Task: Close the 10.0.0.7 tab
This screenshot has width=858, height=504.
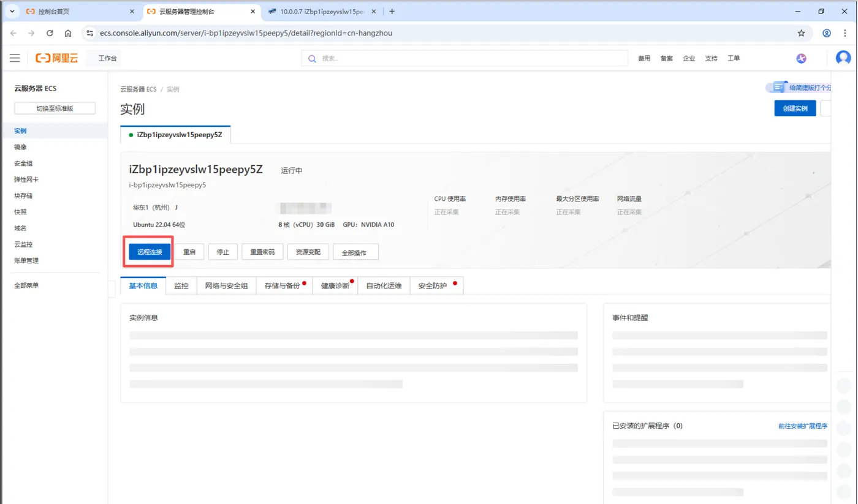Action: (x=374, y=11)
